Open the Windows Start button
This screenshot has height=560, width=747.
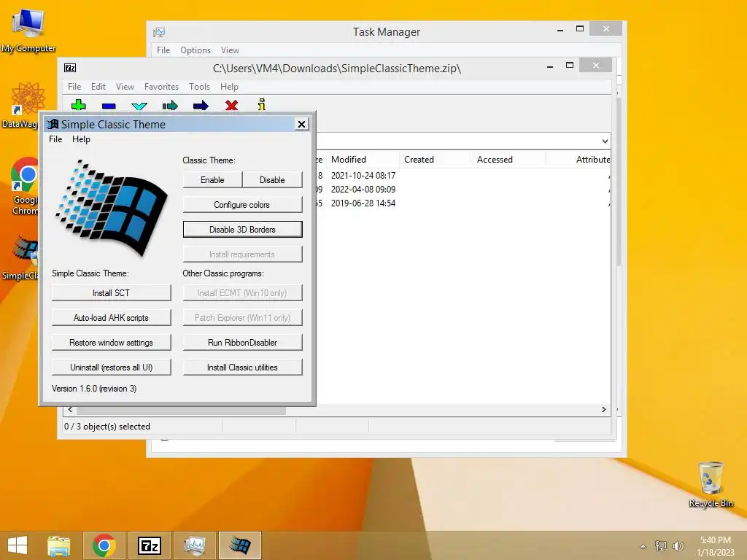click(18, 545)
